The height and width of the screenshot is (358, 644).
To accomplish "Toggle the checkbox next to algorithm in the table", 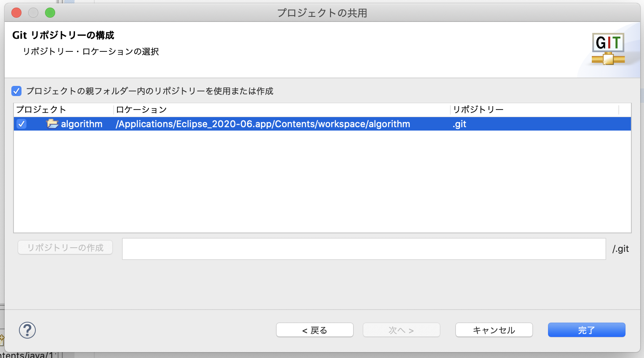I will point(21,124).
